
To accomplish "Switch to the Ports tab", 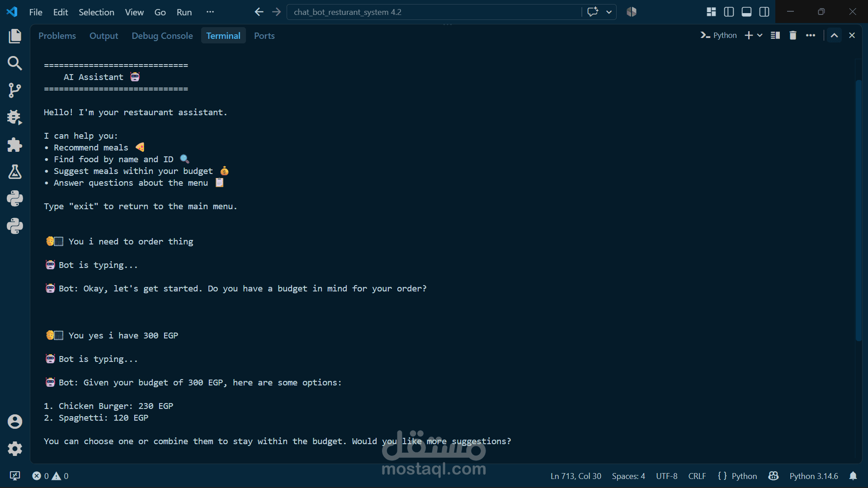I will 264,36.
